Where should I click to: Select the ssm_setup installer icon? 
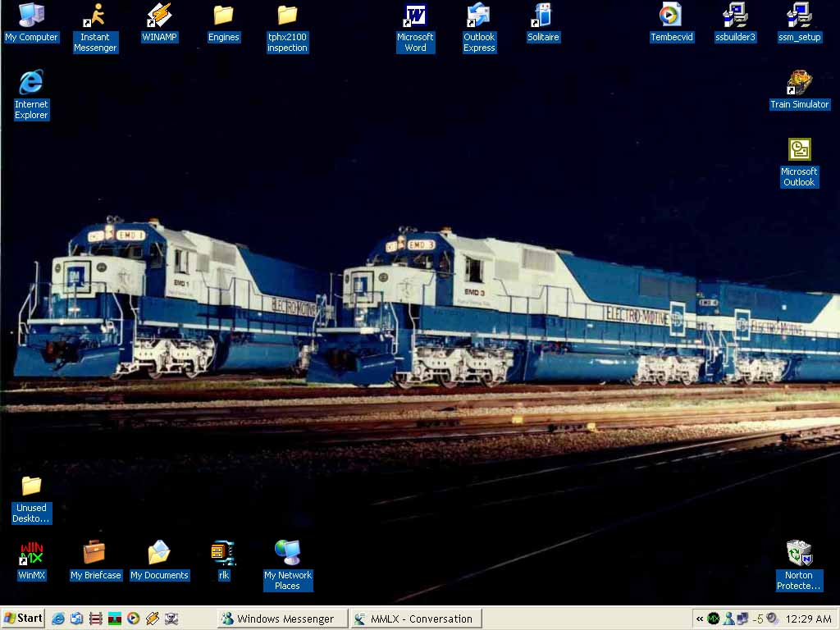pos(799,22)
